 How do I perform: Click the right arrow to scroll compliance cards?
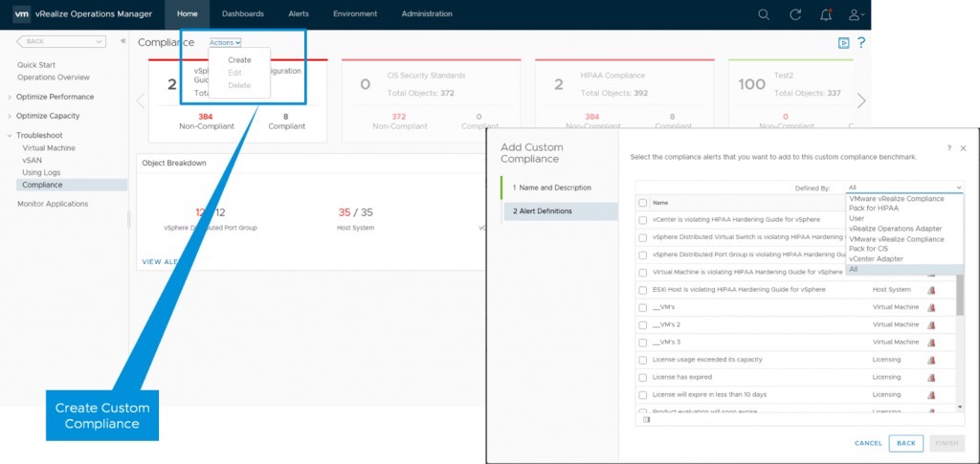(x=861, y=100)
